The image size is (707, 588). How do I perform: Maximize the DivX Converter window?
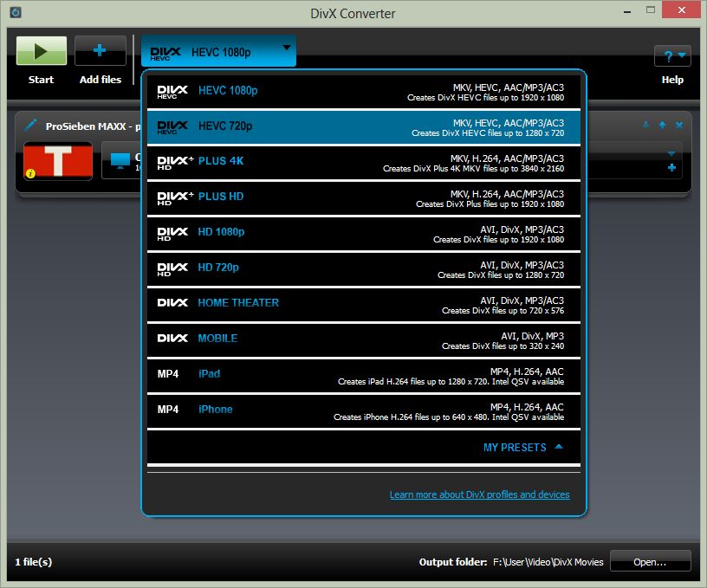coord(650,10)
